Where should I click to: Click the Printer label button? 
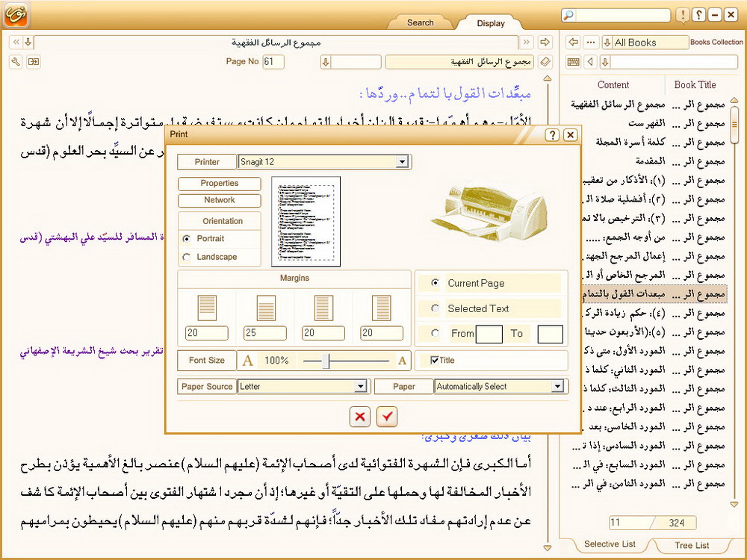[207, 162]
